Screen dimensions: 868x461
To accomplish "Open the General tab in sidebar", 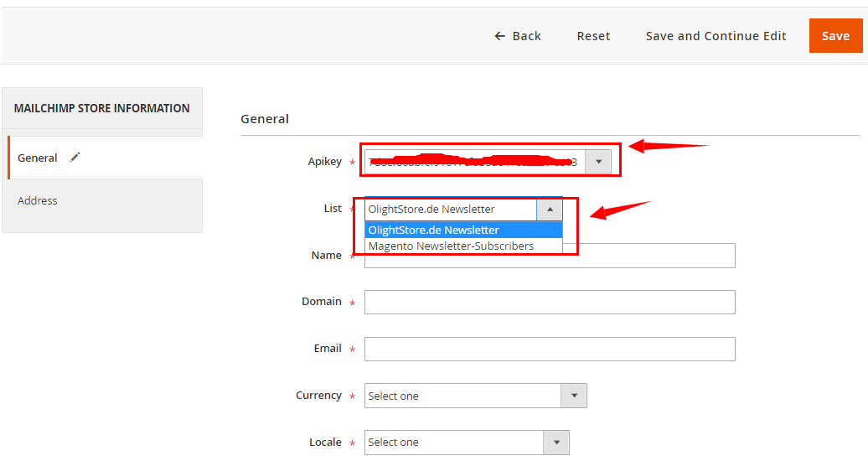I will tap(38, 158).
